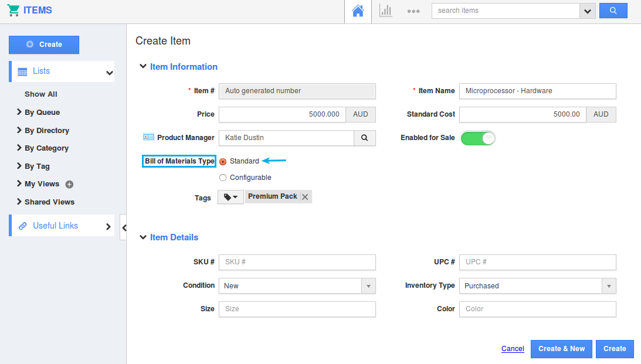Search for a Product Manager using magnifier
Screen dimensions: 641x364
(364, 138)
